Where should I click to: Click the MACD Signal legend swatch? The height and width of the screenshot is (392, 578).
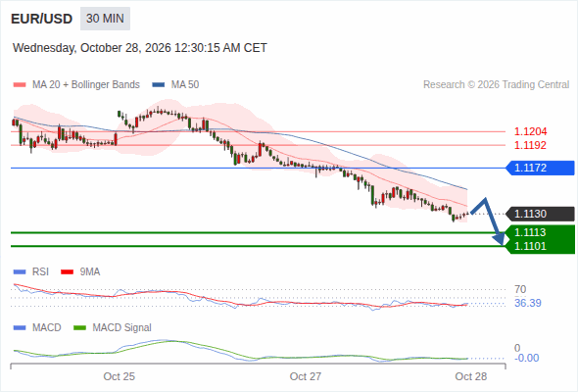(x=79, y=328)
